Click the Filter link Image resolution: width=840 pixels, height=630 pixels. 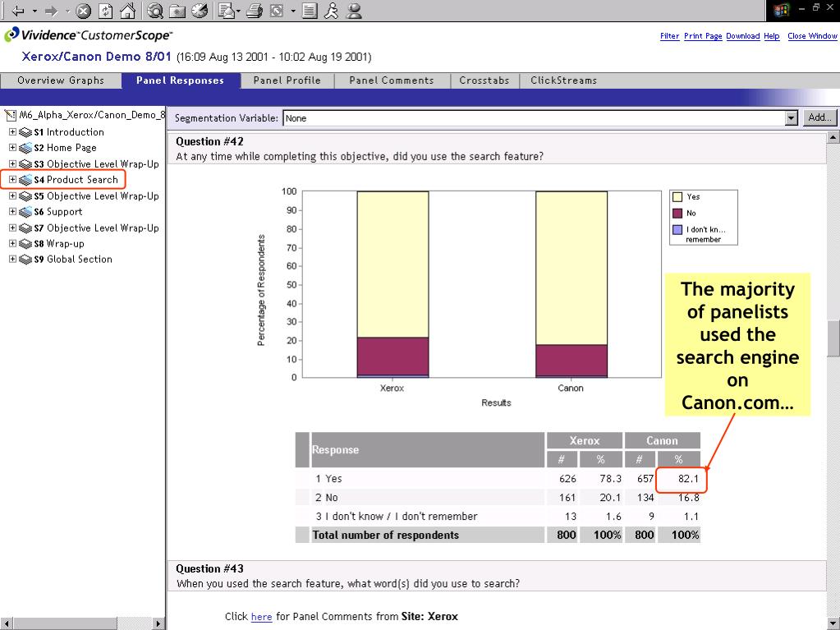click(x=670, y=36)
